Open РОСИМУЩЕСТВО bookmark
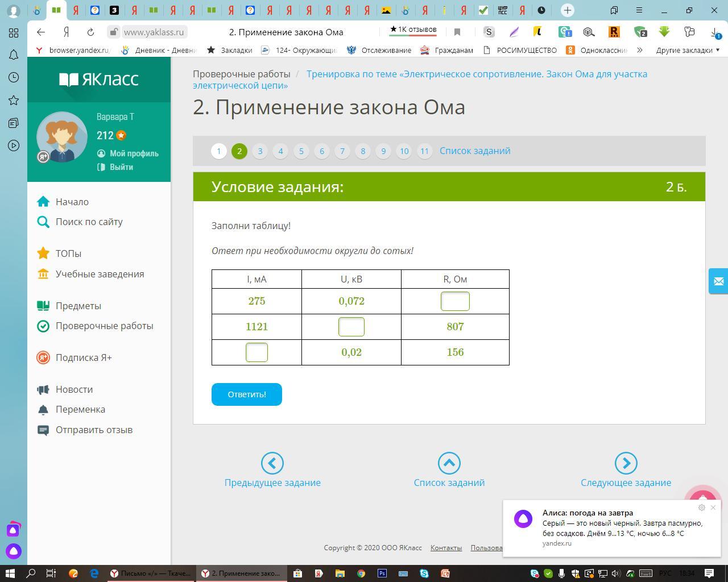 tap(520, 50)
